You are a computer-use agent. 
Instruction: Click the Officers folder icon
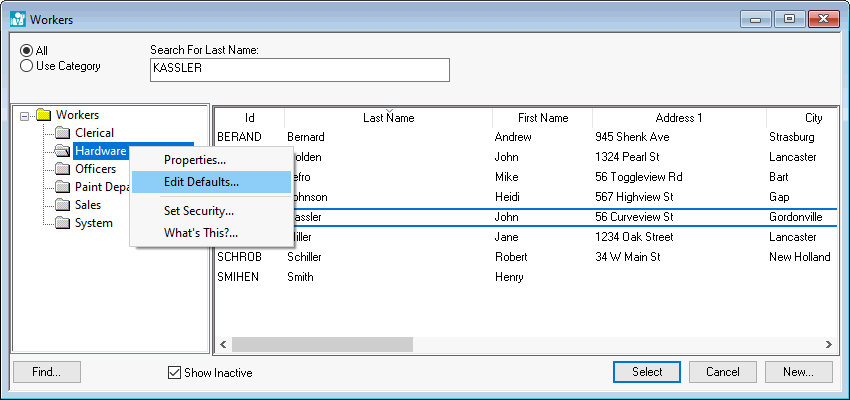[x=62, y=169]
